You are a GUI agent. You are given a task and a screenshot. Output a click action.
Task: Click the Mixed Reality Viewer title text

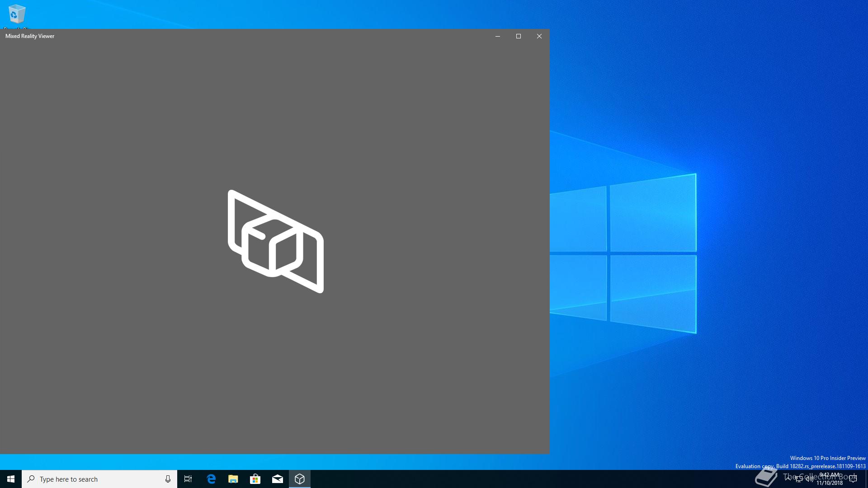pyautogui.click(x=30, y=36)
